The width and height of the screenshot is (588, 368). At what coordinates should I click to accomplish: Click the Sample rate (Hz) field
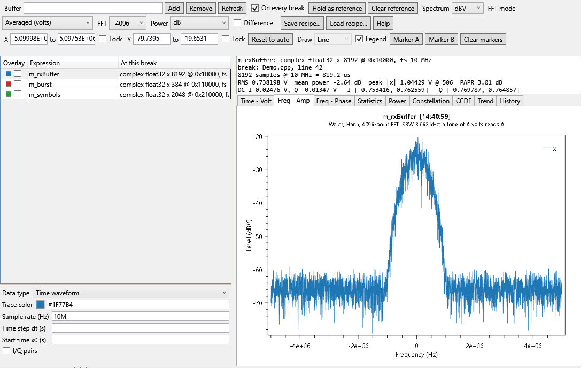(140, 317)
